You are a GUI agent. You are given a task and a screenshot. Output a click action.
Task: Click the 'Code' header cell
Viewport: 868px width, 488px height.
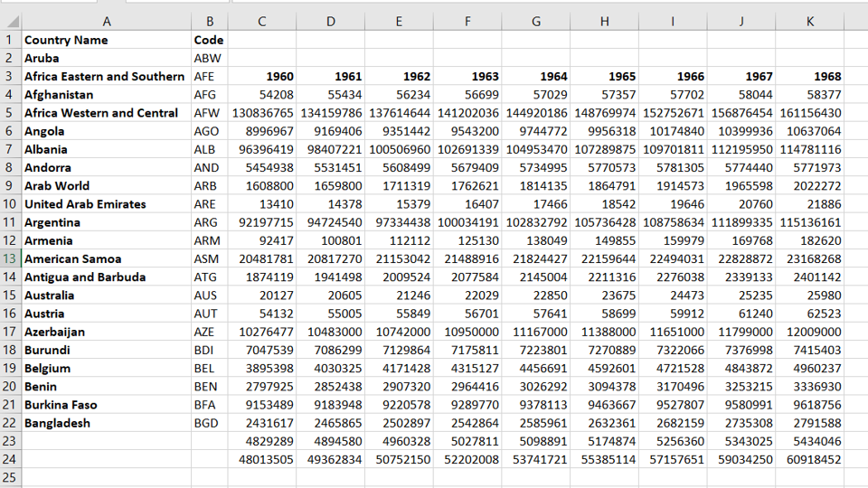point(210,40)
